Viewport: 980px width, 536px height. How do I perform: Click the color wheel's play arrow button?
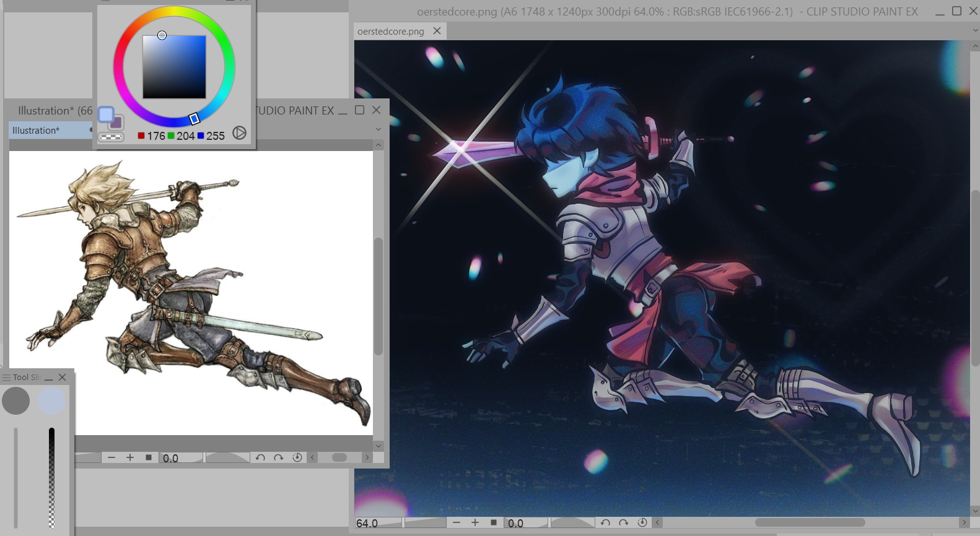239,133
